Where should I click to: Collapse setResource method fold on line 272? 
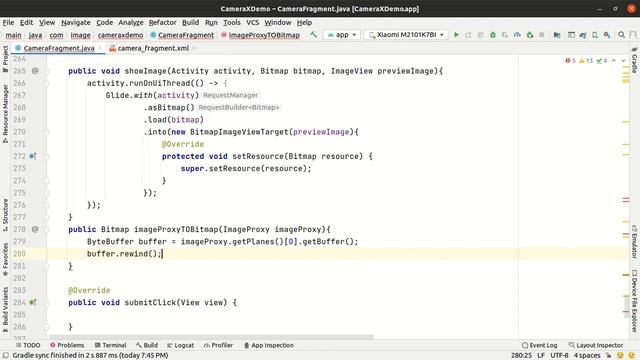pos(46,156)
